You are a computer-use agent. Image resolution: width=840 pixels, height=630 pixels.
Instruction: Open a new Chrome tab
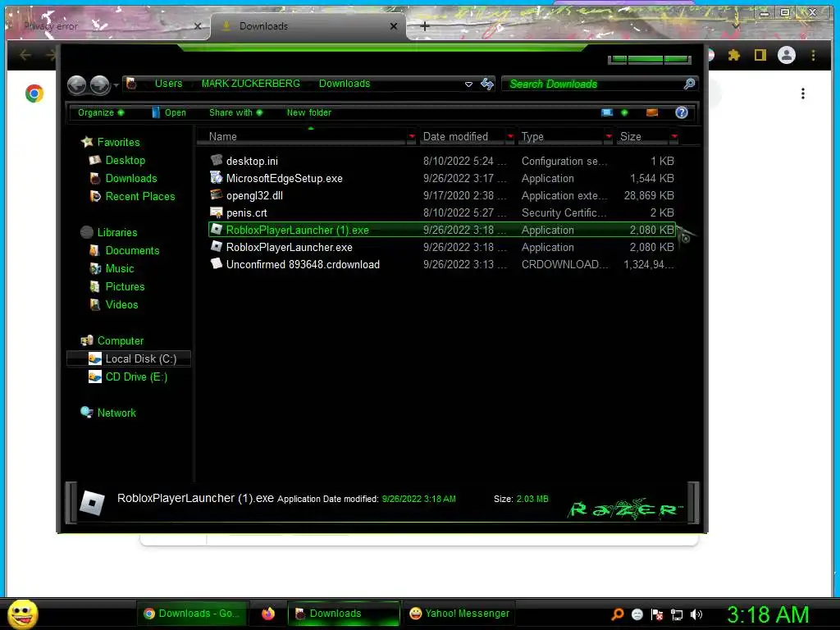425,25
